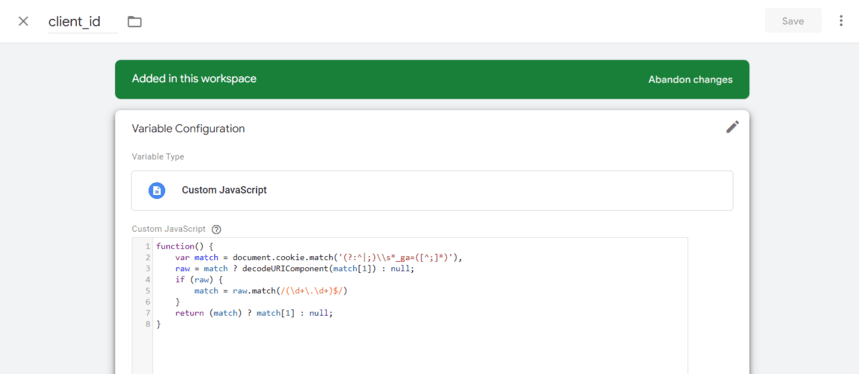Screen dimensions: 859x374
Task: Click the return (match) code line
Action: click(254, 313)
